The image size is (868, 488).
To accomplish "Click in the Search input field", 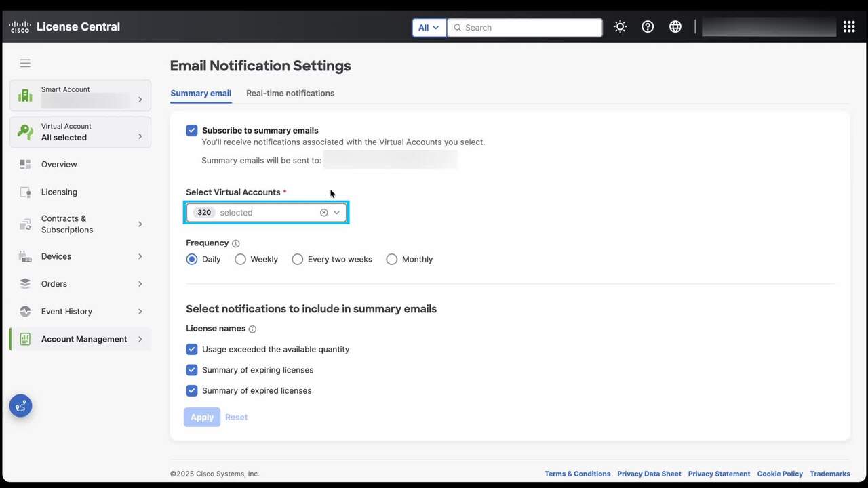I will tap(529, 28).
